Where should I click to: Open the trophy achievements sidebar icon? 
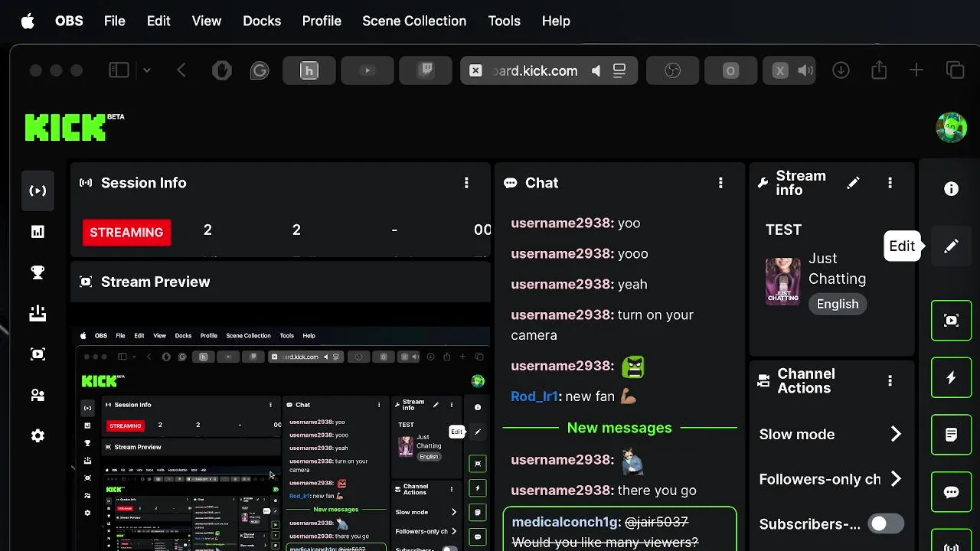coord(38,272)
